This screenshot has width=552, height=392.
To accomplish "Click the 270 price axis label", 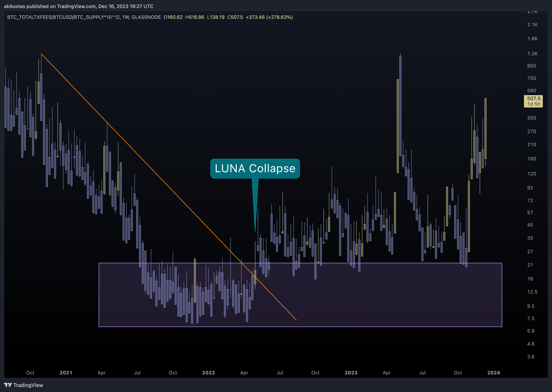I will [x=532, y=132].
